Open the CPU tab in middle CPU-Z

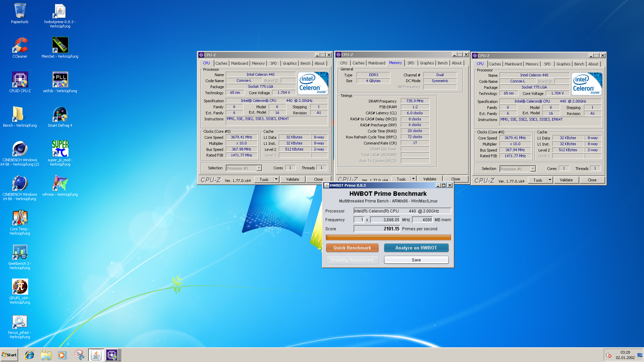[x=343, y=63]
